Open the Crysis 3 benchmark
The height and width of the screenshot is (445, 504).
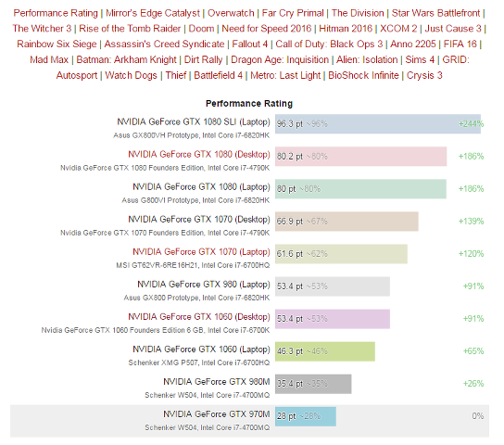click(x=424, y=76)
